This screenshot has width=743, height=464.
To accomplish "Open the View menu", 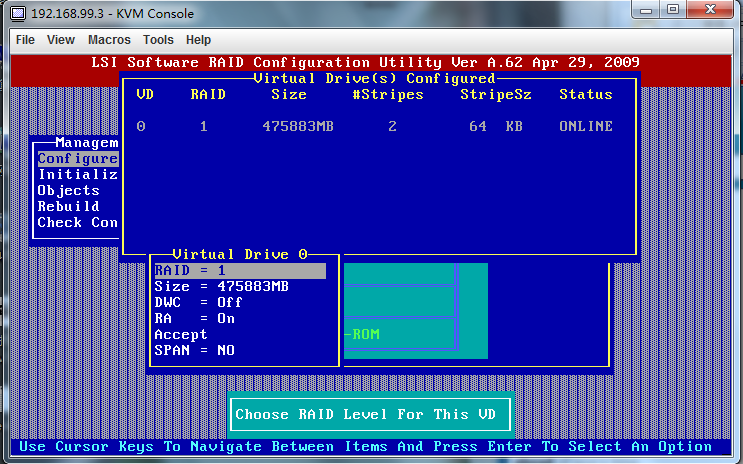I will pyautogui.click(x=61, y=40).
